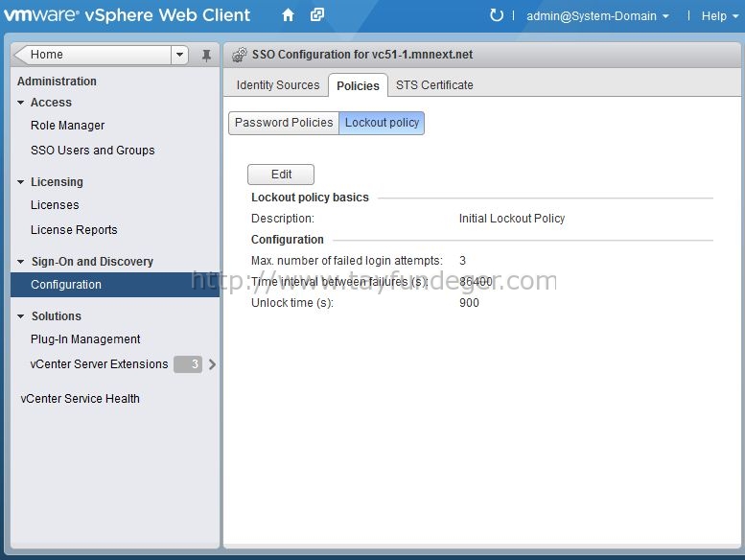
Task: Collapse the Access section
Action: pyautogui.click(x=20, y=103)
